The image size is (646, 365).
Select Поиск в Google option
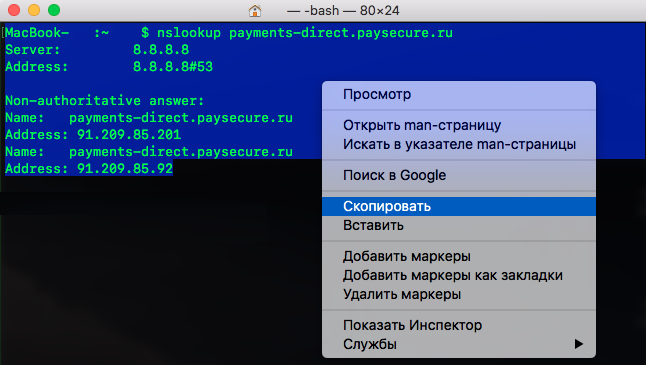459,175
